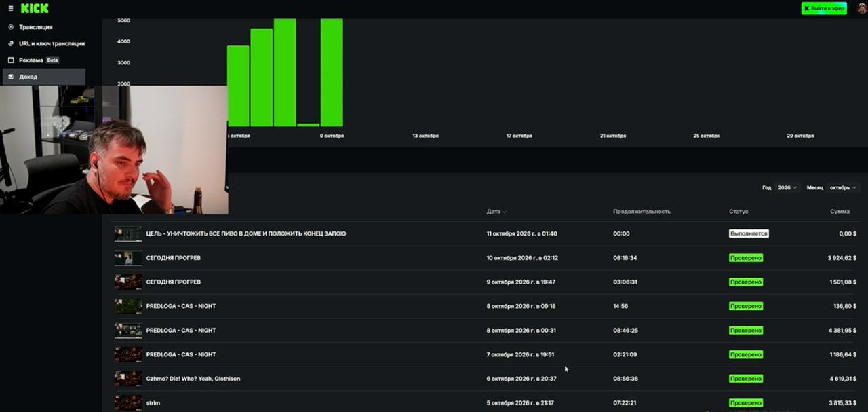
Task: Click the Выполняется status badge
Action: 749,233
